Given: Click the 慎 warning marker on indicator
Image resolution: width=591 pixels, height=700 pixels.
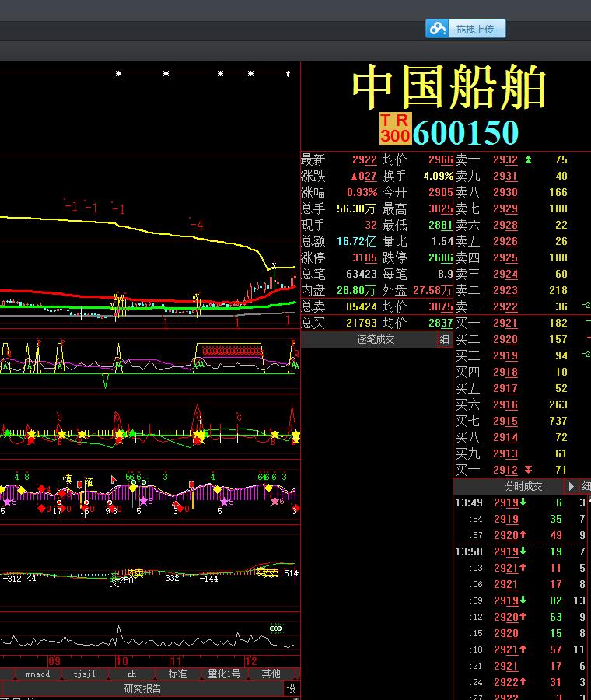Looking at the screenshot, I should (67, 479).
